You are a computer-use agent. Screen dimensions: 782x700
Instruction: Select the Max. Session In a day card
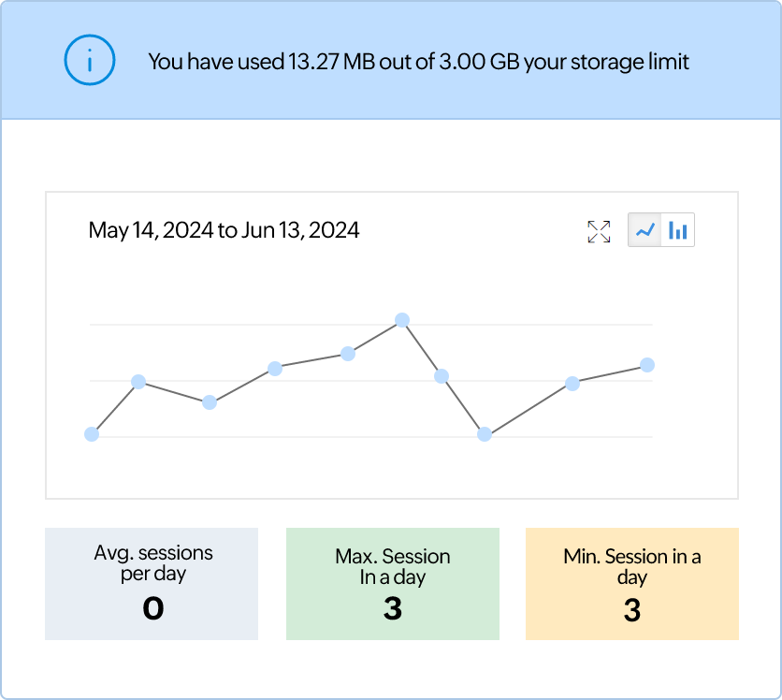394,584
